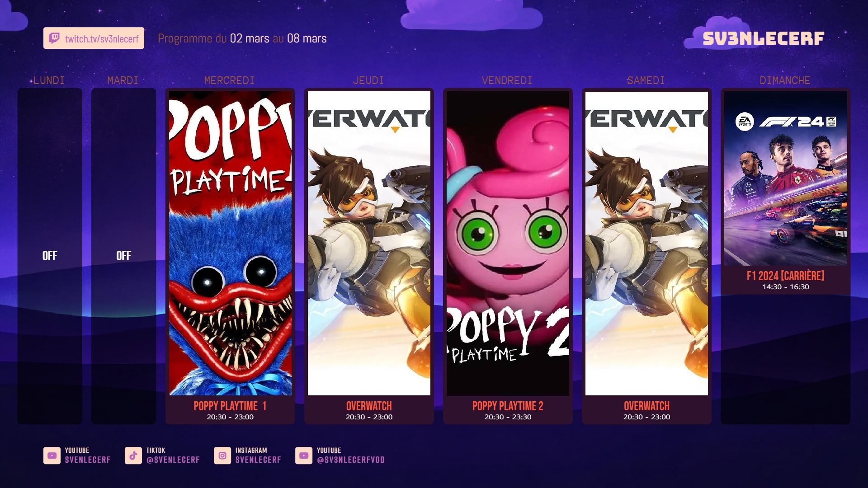Select the VENDREDI day header
Image resolution: width=868 pixels, height=488 pixels.
(507, 80)
